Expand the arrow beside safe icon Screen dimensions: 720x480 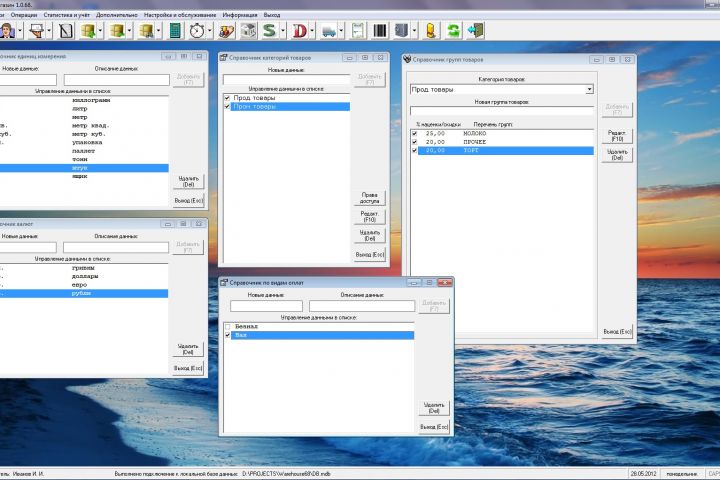[x=414, y=31]
